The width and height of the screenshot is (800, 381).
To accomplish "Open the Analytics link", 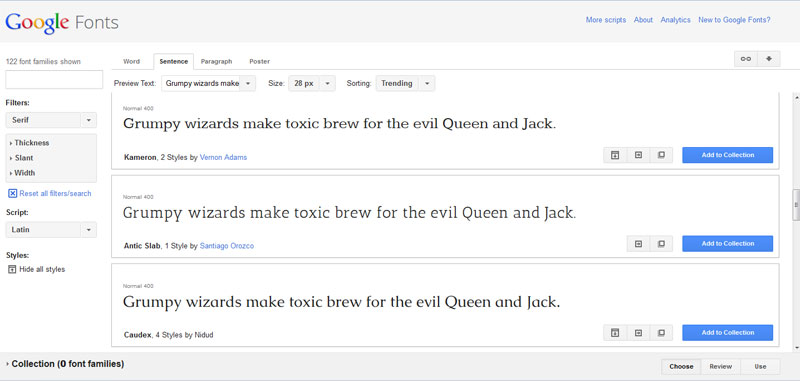I will click(x=676, y=20).
